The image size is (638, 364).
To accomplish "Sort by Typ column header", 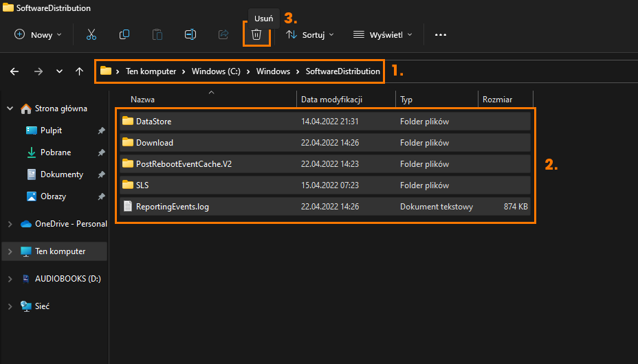I will (406, 100).
